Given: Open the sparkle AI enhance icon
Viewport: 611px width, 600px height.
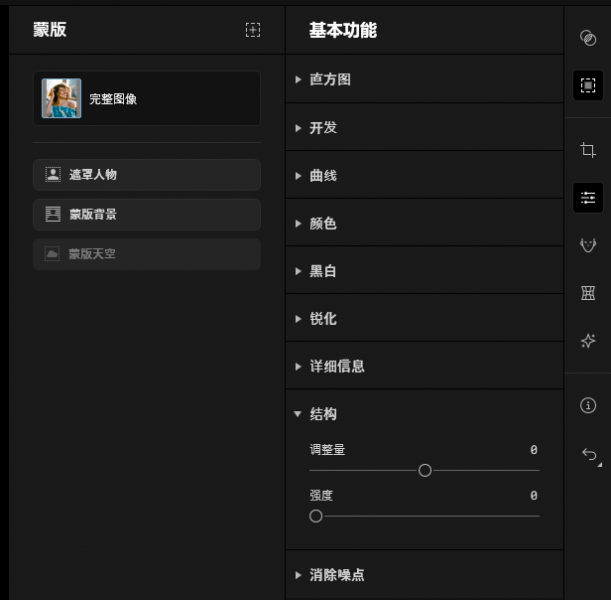Looking at the screenshot, I should point(588,341).
